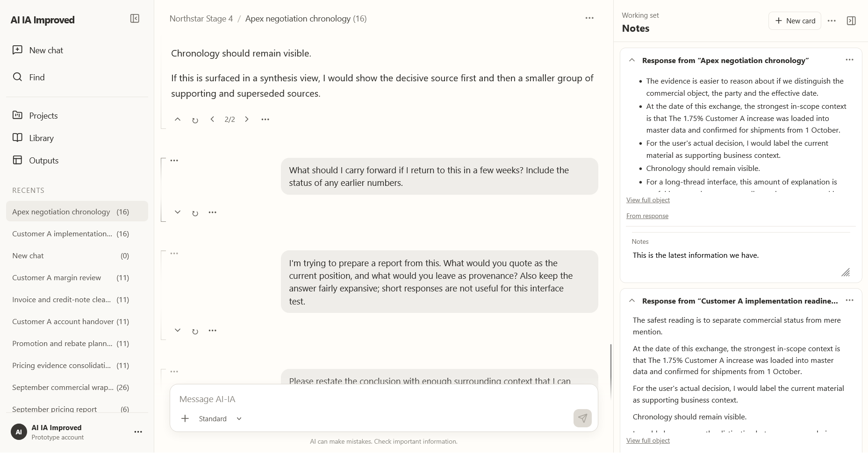Open Apex negotiation chronology chat
Viewport: 868px width, 453px height.
point(77,212)
